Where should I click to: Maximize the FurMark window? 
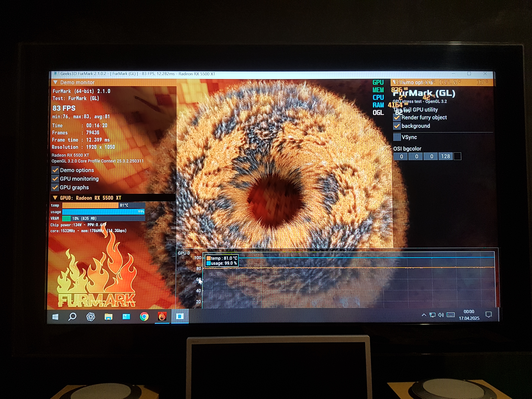469,74
